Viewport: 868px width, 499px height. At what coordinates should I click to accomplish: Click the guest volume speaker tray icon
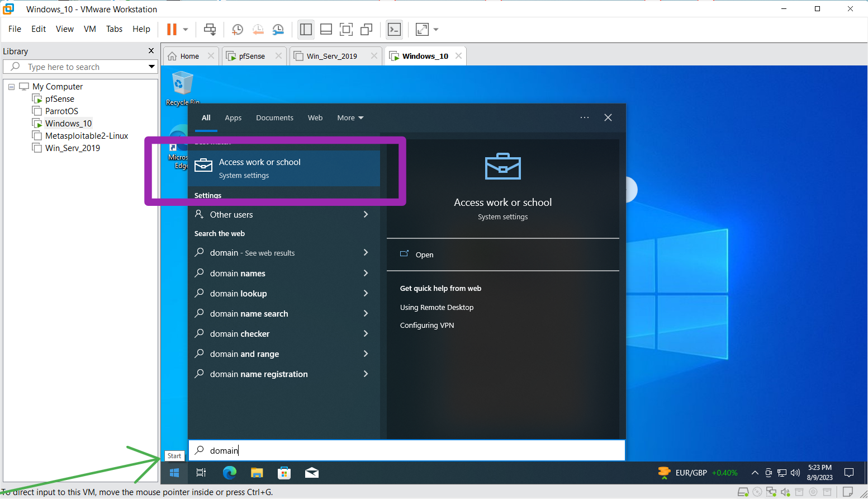coord(795,473)
